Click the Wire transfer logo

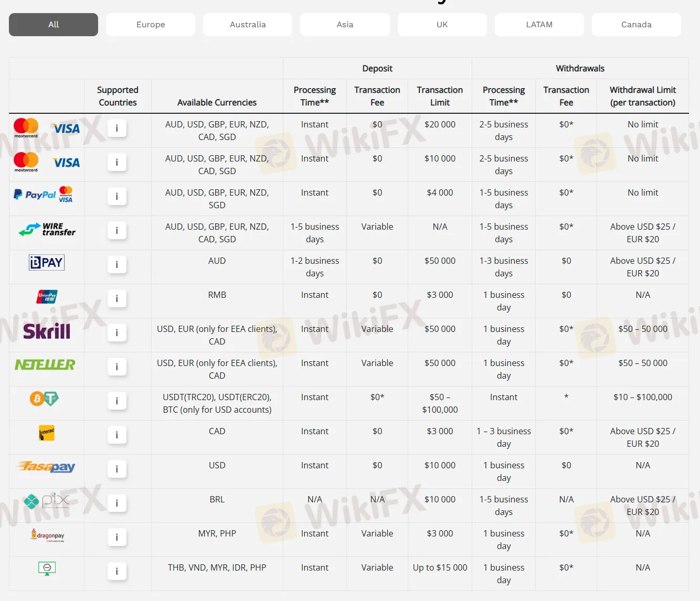tap(47, 229)
